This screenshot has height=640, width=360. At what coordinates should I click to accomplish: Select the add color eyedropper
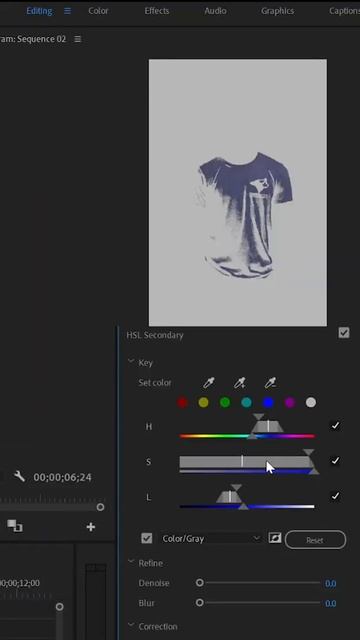pos(240,383)
